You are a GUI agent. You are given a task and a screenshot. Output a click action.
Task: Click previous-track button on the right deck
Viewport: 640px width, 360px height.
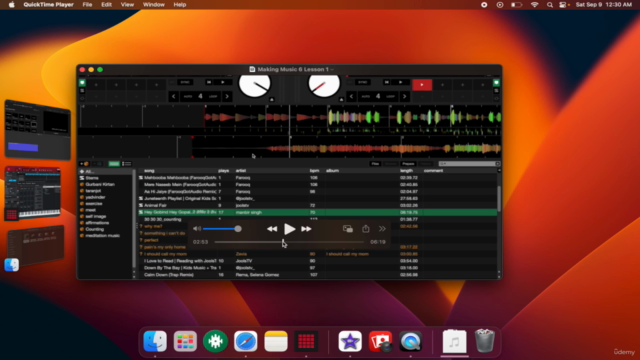click(x=387, y=82)
